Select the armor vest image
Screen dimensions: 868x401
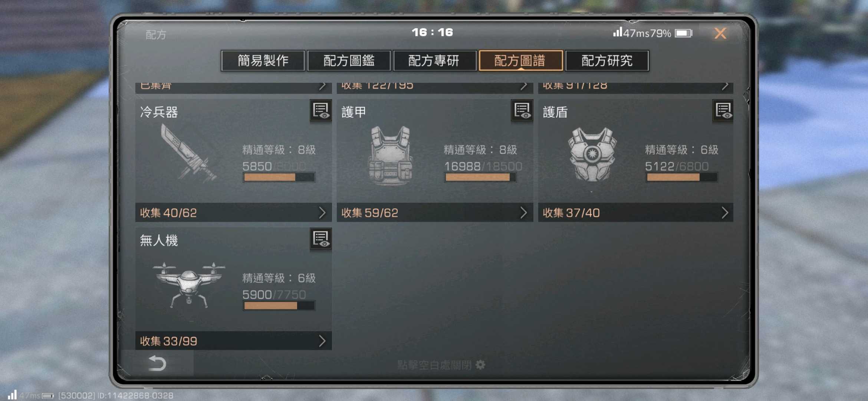(391, 155)
